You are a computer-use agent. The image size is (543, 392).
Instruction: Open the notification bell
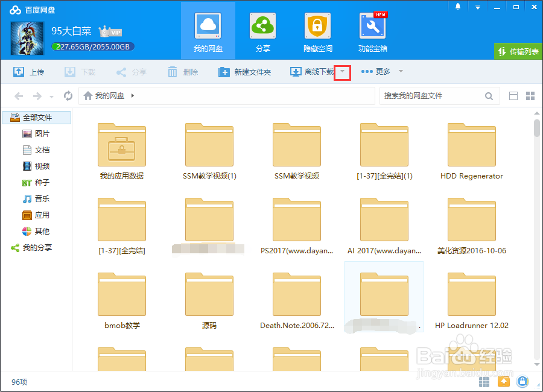458,7
